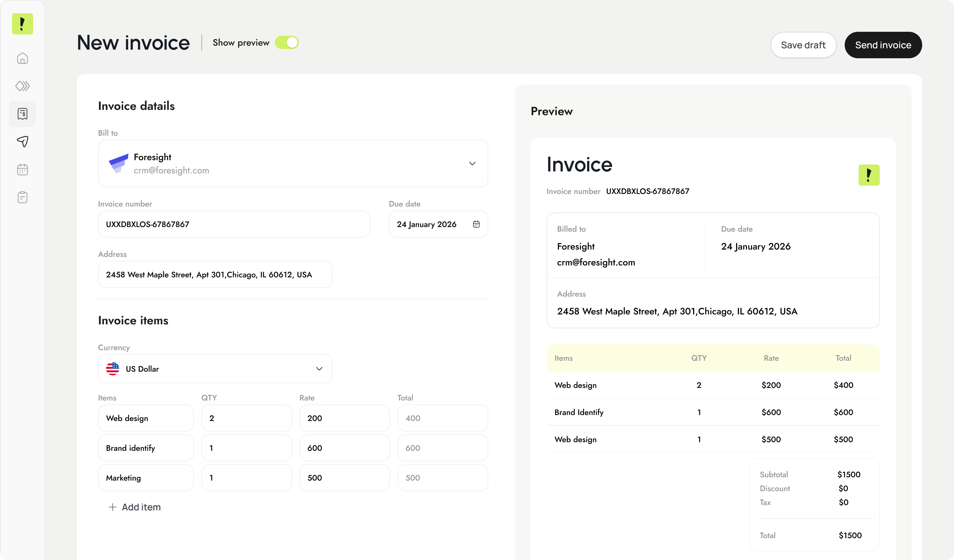
Task: Click the Preview panel heading
Action: (x=552, y=111)
